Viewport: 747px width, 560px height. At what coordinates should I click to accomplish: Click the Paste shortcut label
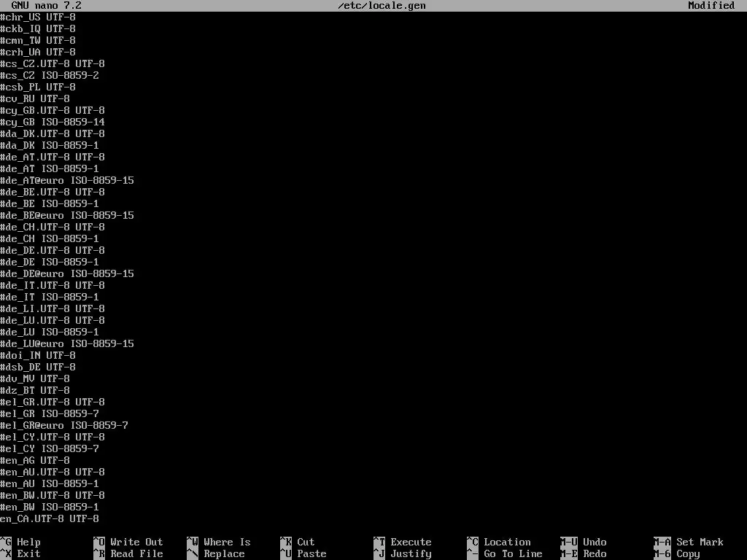click(311, 554)
